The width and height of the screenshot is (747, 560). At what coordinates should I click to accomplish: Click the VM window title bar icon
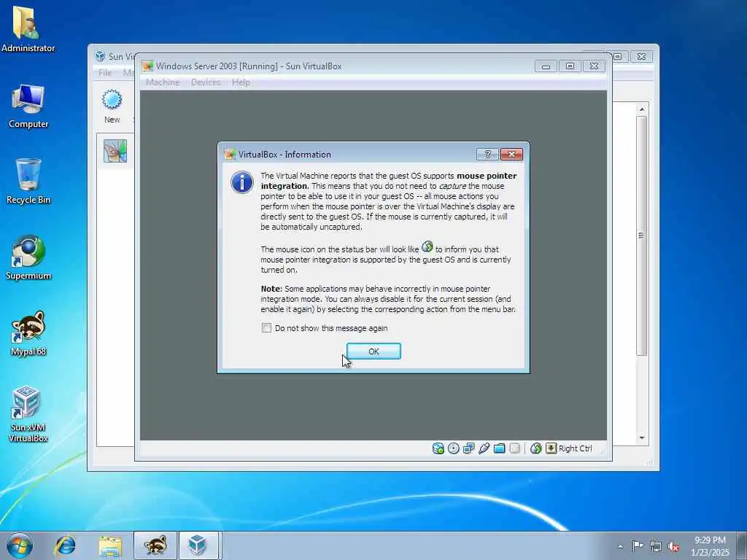point(147,66)
